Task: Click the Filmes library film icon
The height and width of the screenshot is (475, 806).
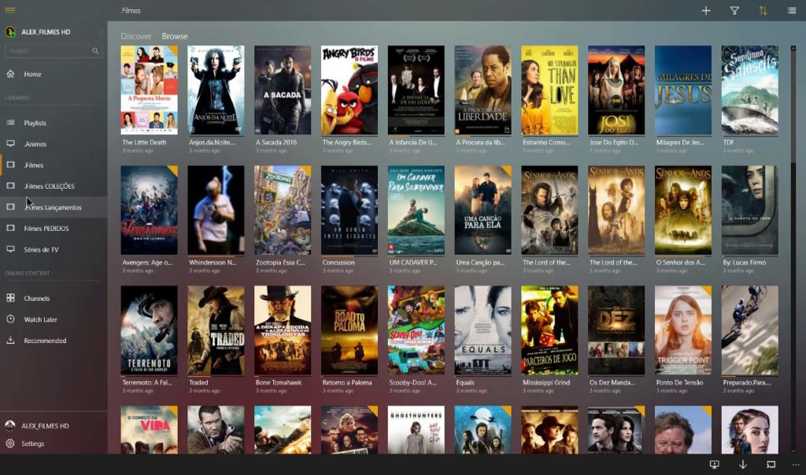Action: (10, 165)
